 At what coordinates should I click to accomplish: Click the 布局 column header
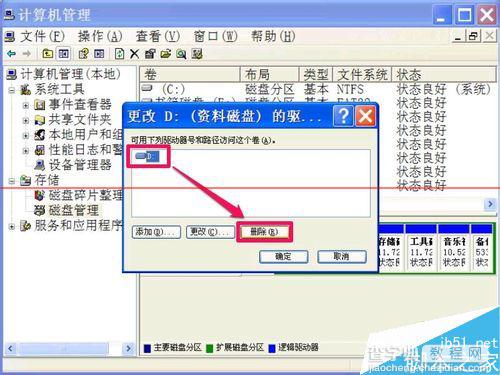[269, 74]
